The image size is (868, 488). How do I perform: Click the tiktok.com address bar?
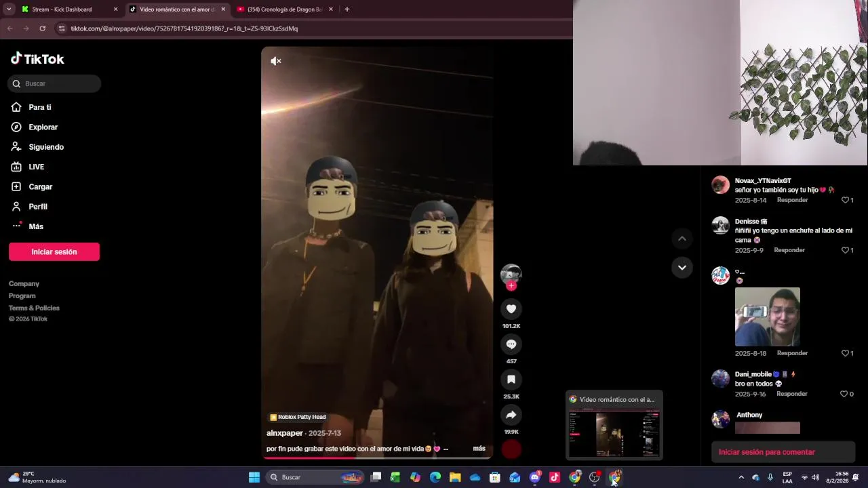point(312,28)
